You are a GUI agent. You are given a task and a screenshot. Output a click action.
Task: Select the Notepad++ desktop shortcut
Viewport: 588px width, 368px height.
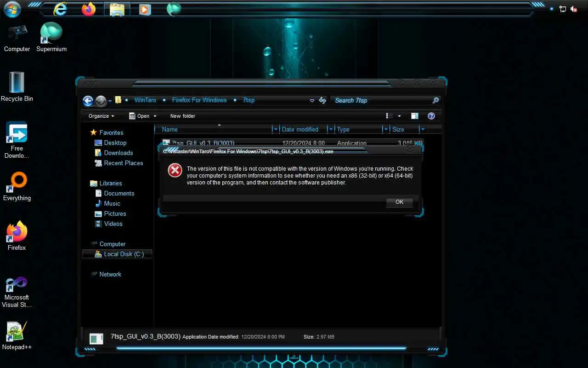pyautogui.click(x=17, y=336)
